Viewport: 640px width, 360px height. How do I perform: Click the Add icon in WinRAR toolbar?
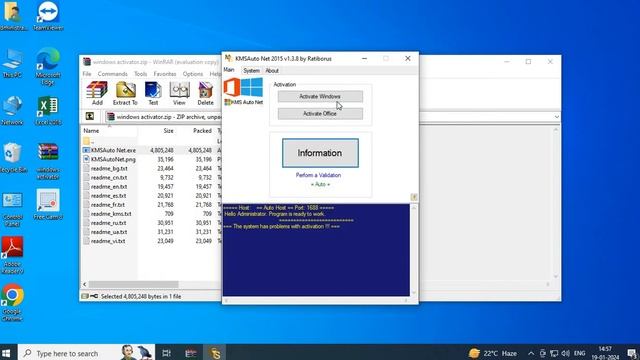coord(97,93)
